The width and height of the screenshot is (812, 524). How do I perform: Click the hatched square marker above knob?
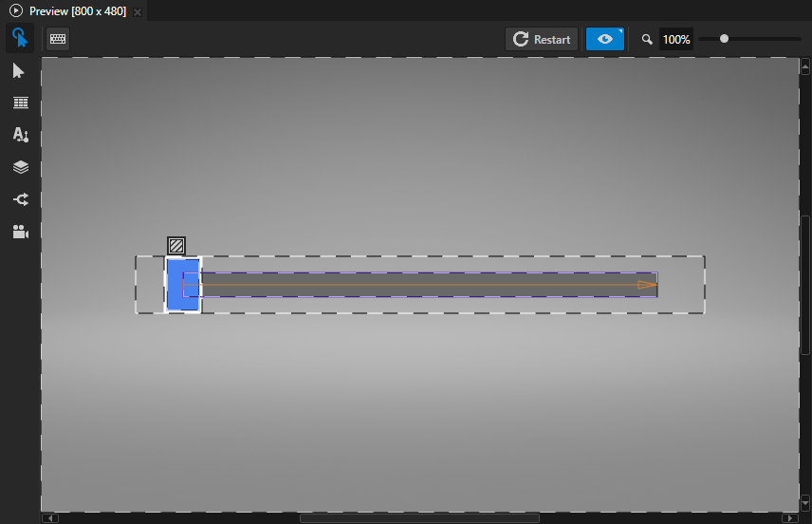[176, 246]
